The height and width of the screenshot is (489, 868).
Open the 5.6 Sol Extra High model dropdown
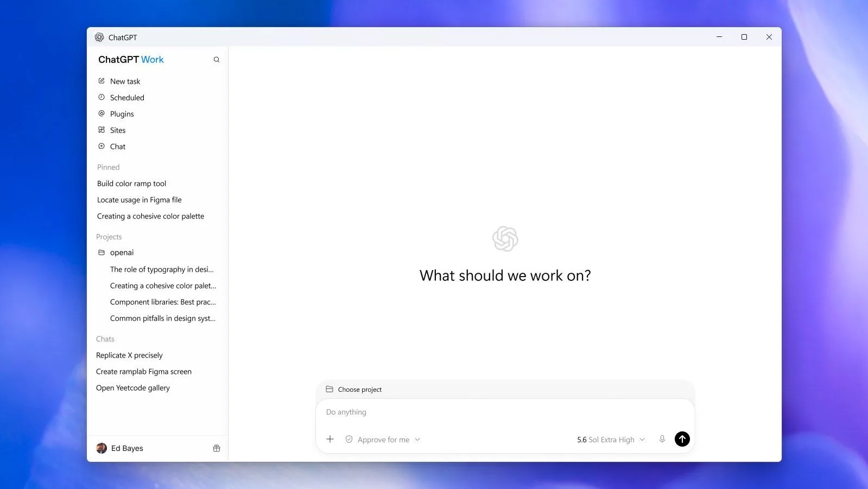point(611,440)
